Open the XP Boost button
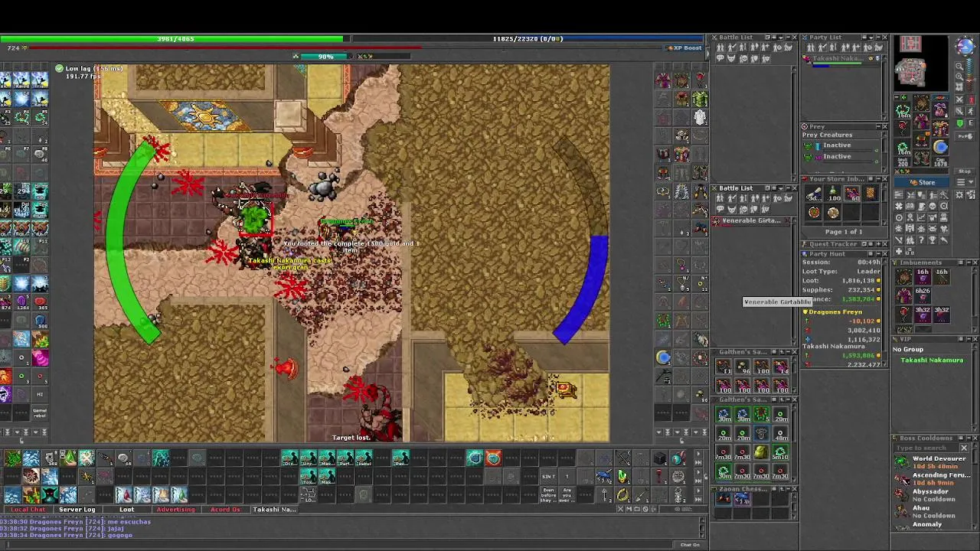This screenshot has height=551, width=980. pos(684,47)
